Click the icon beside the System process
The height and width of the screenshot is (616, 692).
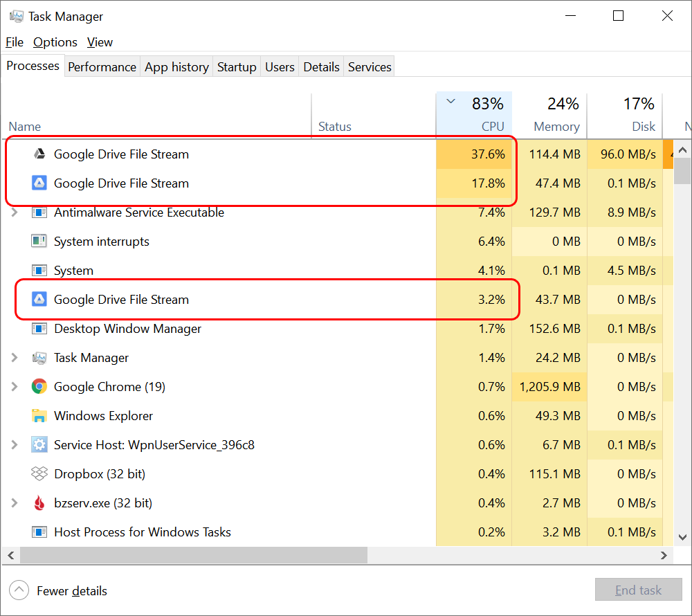click(39, 270)
